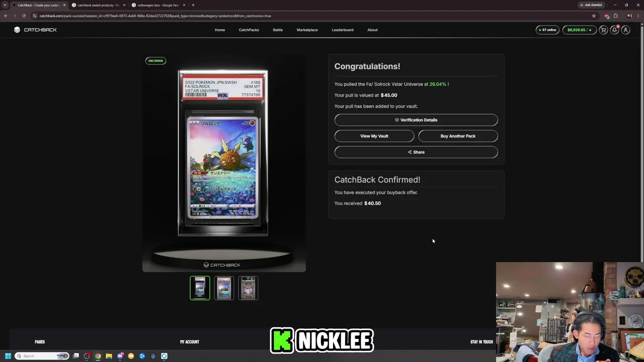The height and width of the screenshot is (362, 644).
Task: Open Task View on the taskbar
Action: [76, 356]
